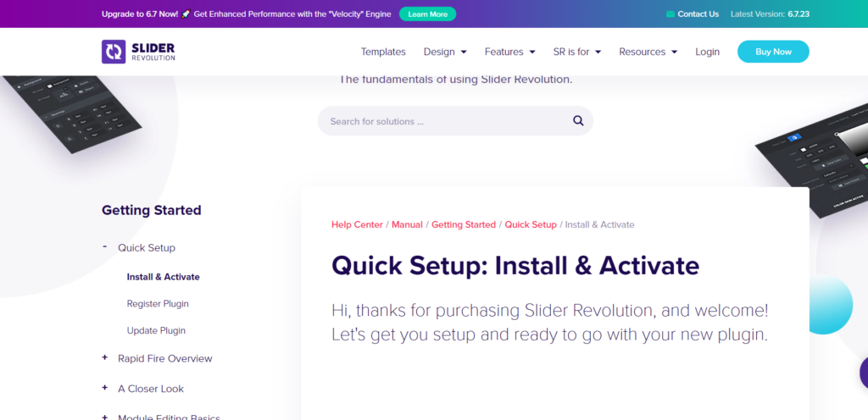This screenshot has width=868, height=420.
Task: Click the Install & Activate breadcrumb text
Action: 599,224
